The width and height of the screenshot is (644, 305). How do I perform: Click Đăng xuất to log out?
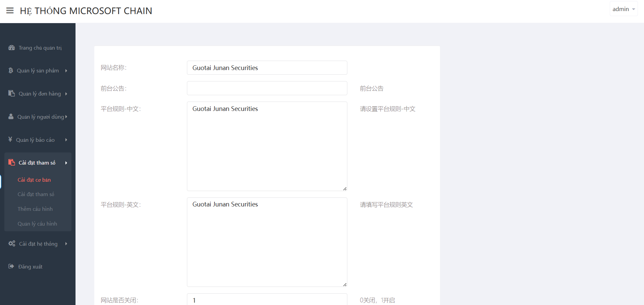[x=30, y=267]
